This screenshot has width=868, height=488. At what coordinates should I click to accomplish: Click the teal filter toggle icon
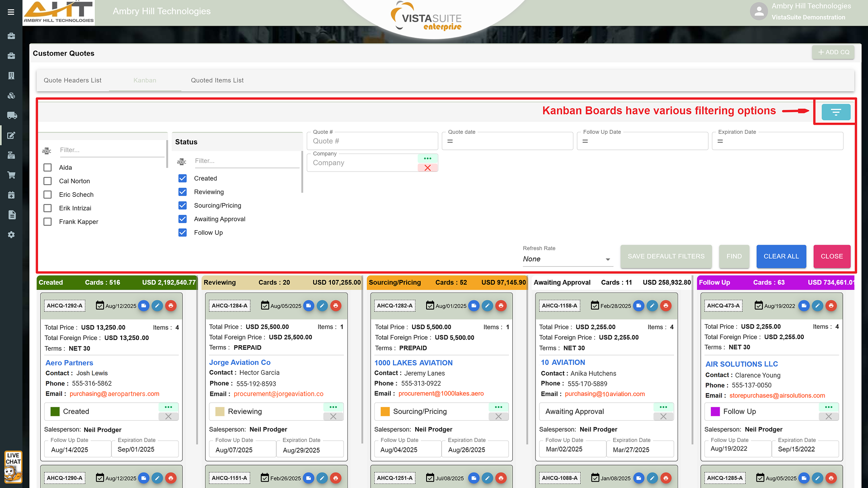(x=835, y=112)
